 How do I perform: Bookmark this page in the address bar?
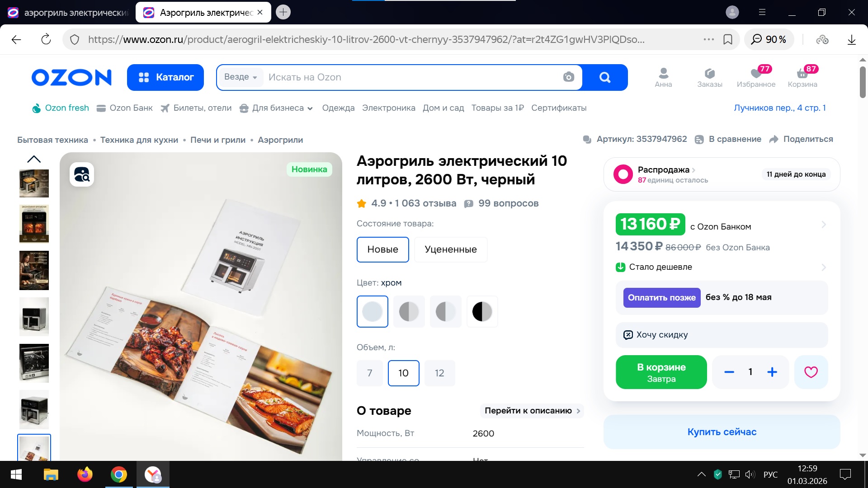coord(728,39)
